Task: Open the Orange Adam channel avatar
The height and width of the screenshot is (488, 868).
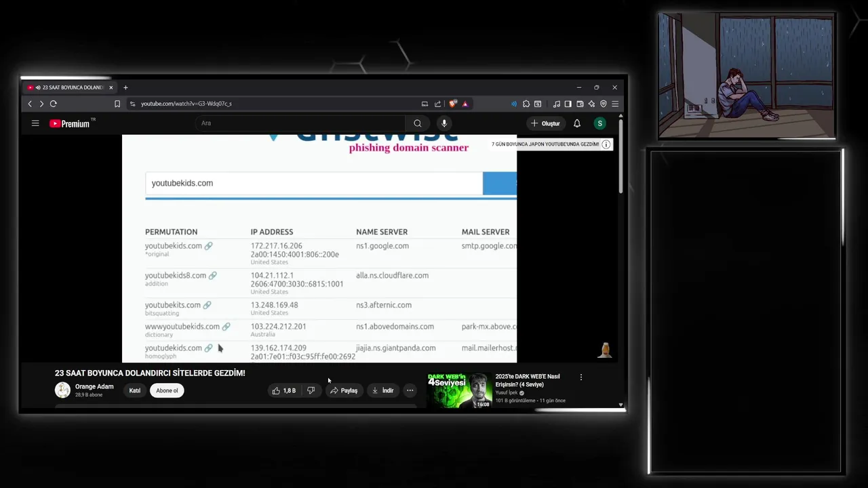Action: tap(62, 390)
